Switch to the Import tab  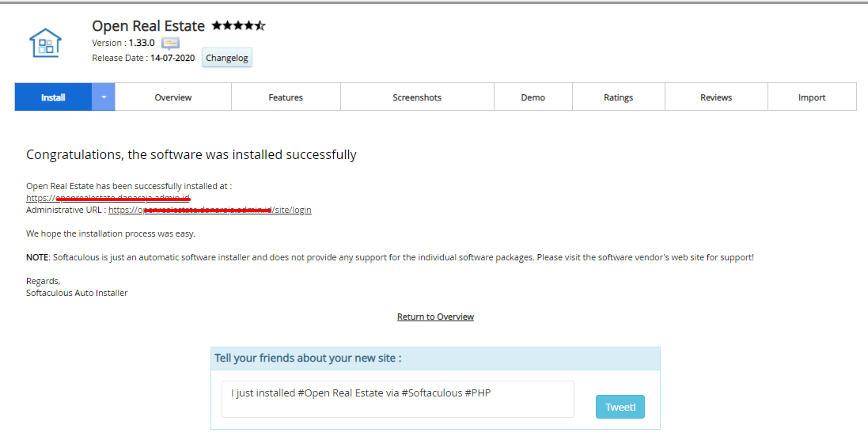812,97
